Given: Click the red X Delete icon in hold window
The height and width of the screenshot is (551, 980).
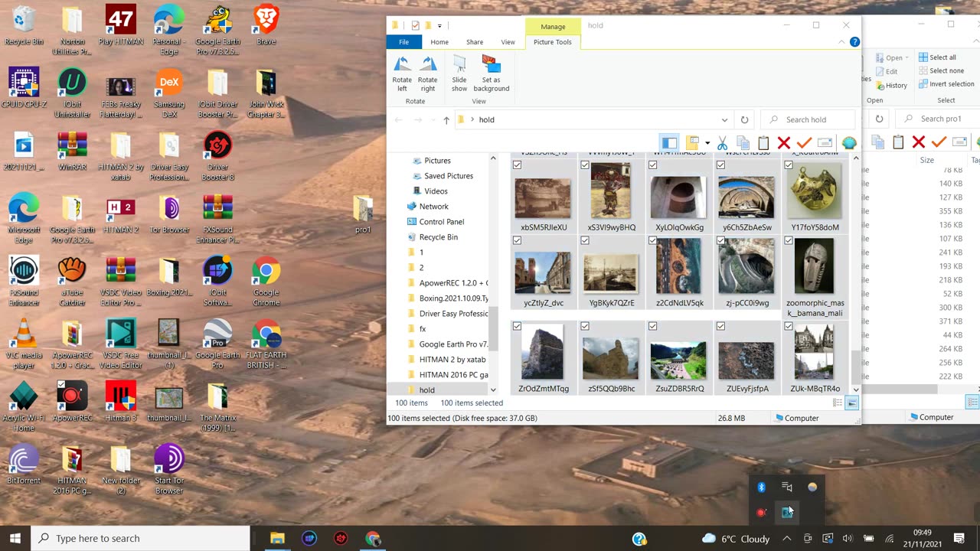Looking at the screenshot, I should [x=783, y=143].
